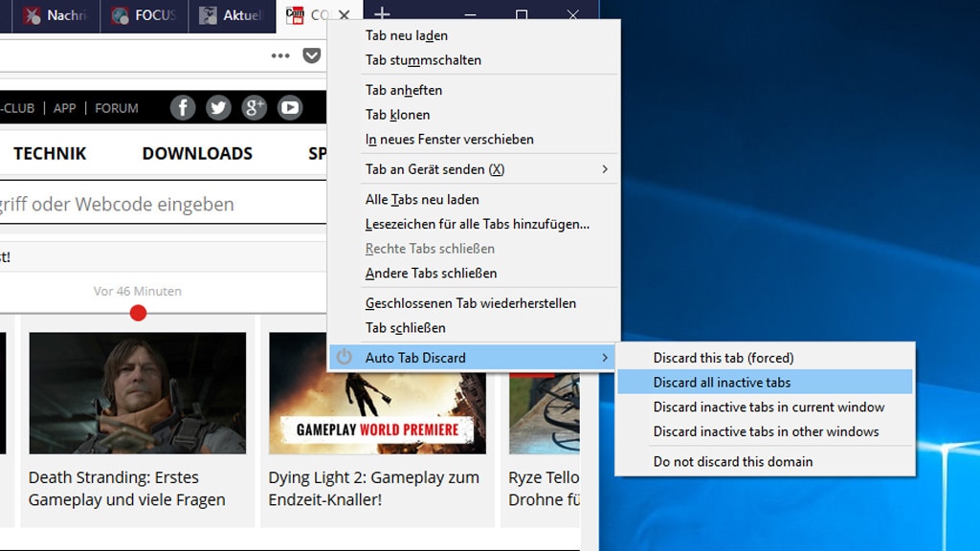Select 'Discard all inactive tabs'
The height and width of the screenshot is (551, 980).
coord(723,382)
